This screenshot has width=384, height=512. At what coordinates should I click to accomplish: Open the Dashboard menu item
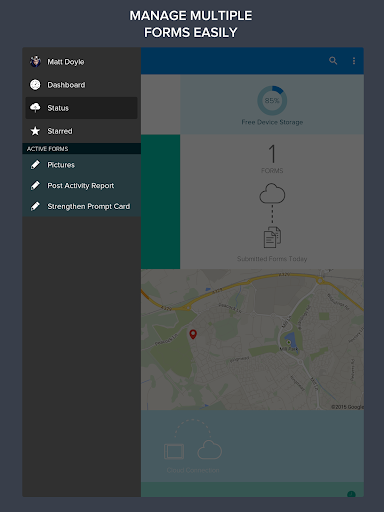(82, 85)
